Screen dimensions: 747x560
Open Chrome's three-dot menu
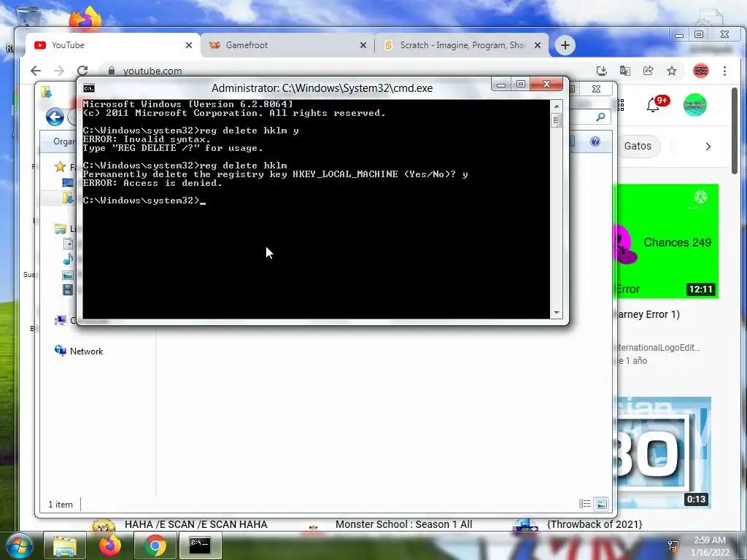pyautogui.click(x=724, y=71)
